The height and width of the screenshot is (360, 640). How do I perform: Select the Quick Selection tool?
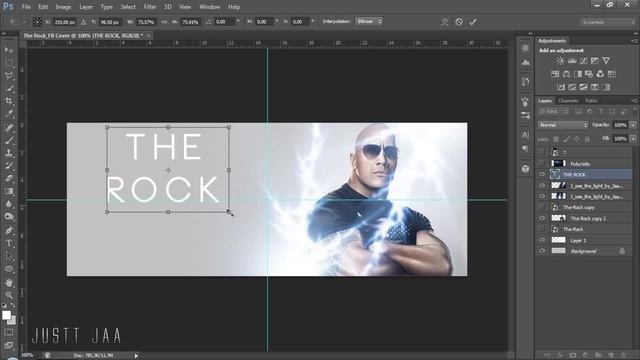9,88
